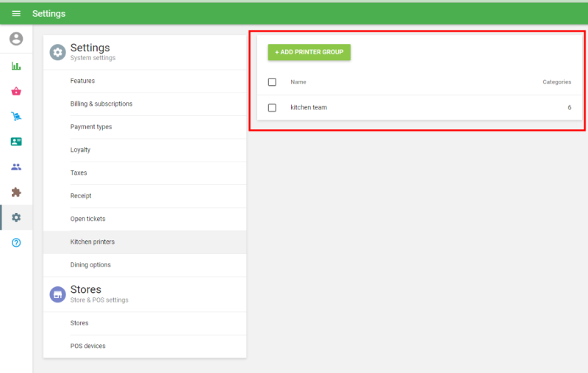Open the Integrations puzzle piece icon
588x373 pixels.
point(16,192)
